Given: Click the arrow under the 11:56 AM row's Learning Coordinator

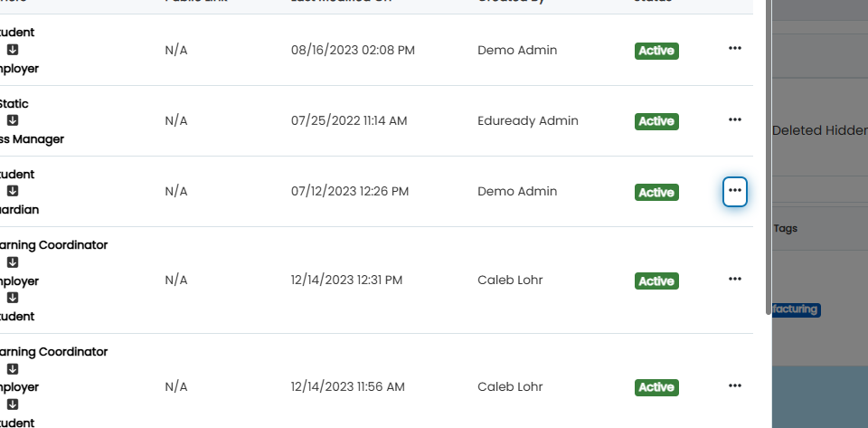Looking at the screenshot, I should click(12, 369).
